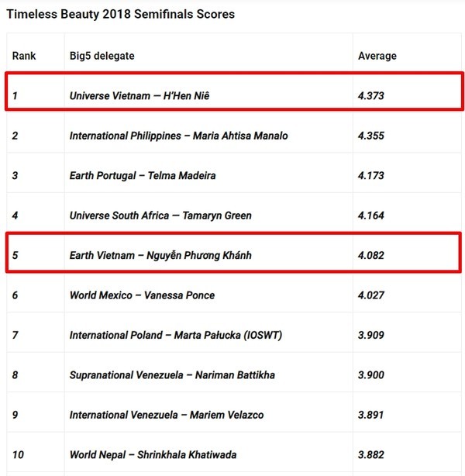Click the Big5 delegate column header
Image resolution: width=465 pixels, height=476 pixels.
pyautogui.click(x=102, y=56)
